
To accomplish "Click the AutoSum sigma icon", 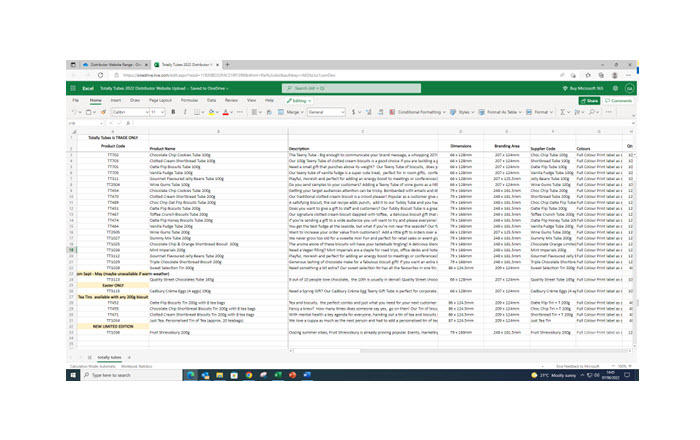I will tap(563, 112).
